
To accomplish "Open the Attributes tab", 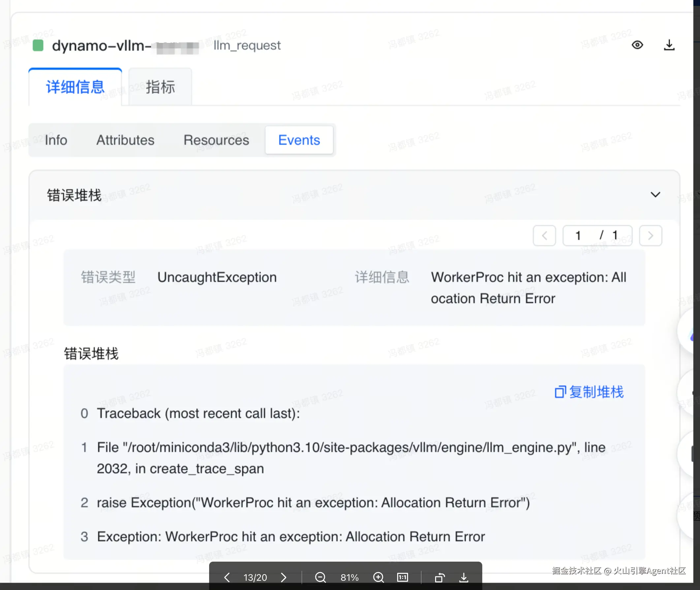I will pos(125,140).
